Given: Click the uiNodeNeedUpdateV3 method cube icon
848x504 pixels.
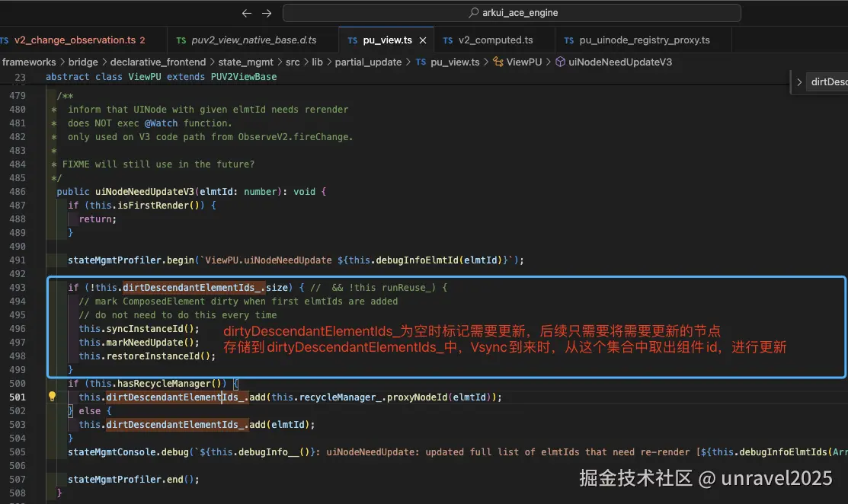Looking at the screenshot, I should [560, 62].
